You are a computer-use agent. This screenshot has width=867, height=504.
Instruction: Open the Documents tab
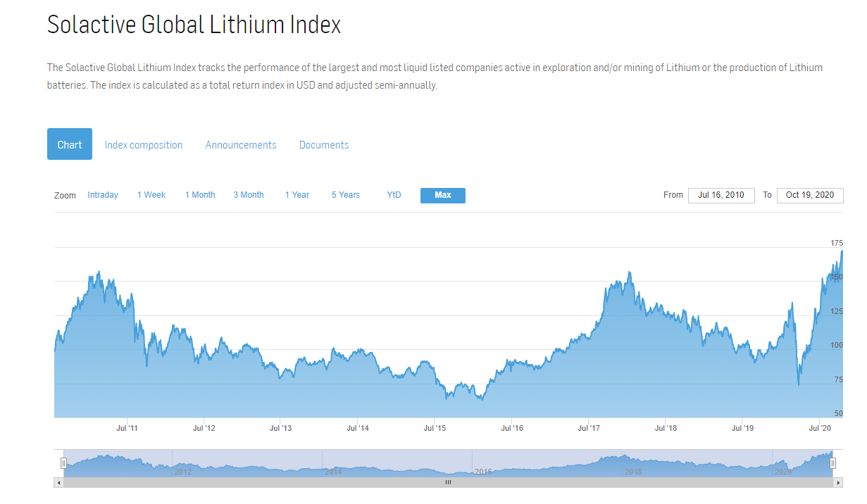tap(324, 145)
